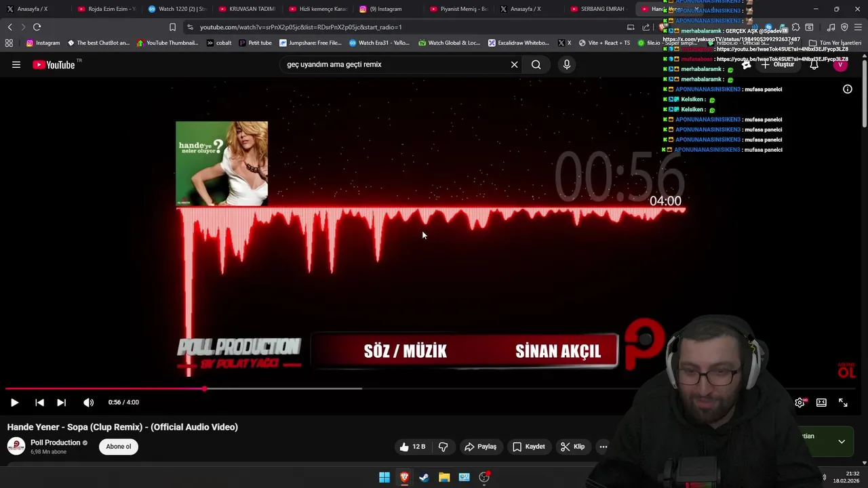
Task: Open Jumpshare Free File bookmark
Action: coord(311,43)
